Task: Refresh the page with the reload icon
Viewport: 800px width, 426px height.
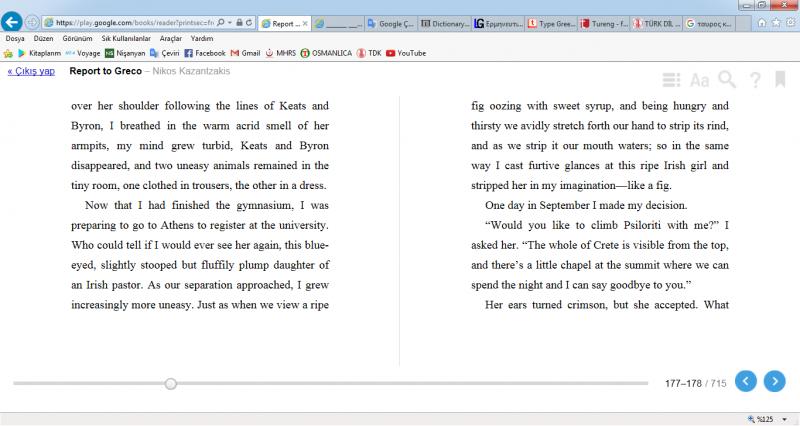Action: (x=249, y=22)
